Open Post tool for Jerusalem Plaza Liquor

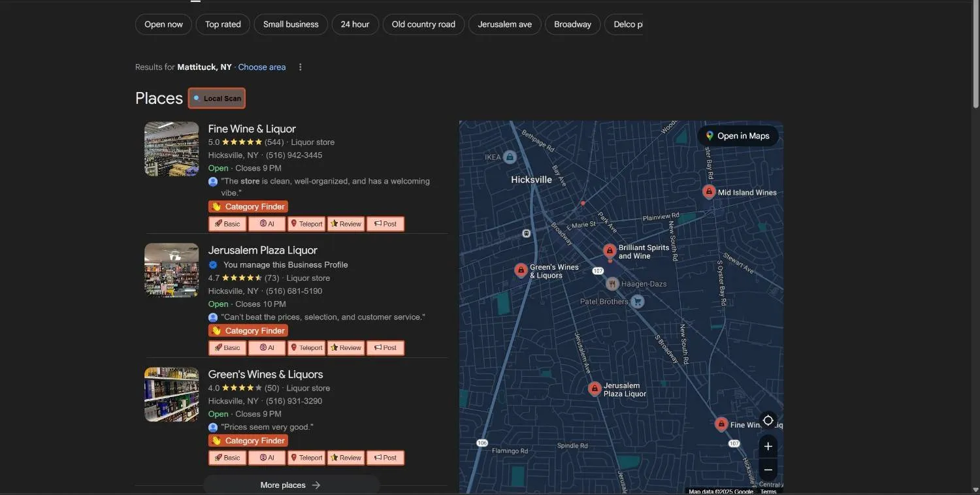tap(385, 348)
